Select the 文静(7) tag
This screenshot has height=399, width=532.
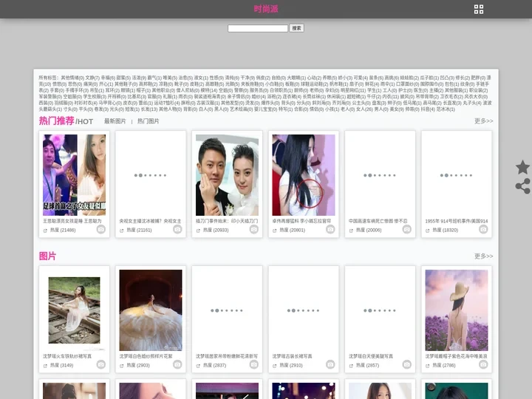pyautogui.click(x=92, y=78)
